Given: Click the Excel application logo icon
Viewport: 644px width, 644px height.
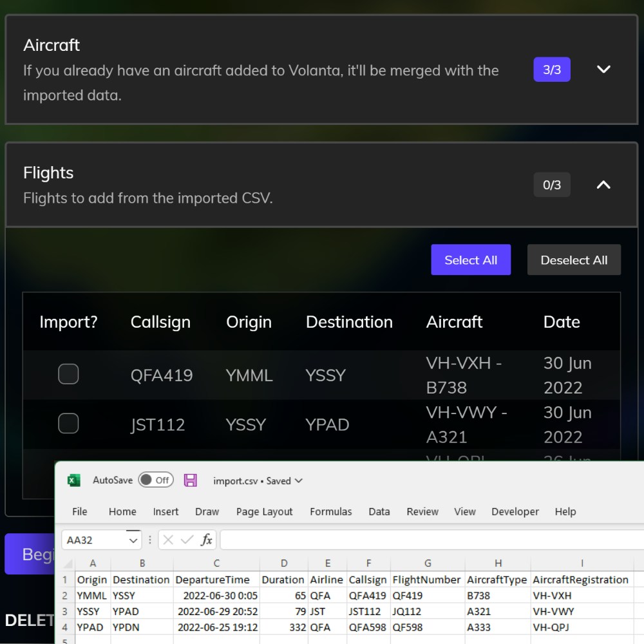Looking at the screenshot, I should [74, 480].
